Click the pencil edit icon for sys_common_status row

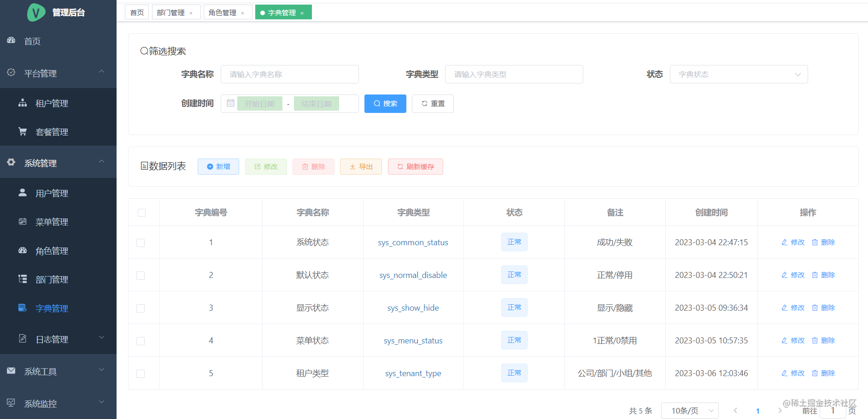coord(784,242)
